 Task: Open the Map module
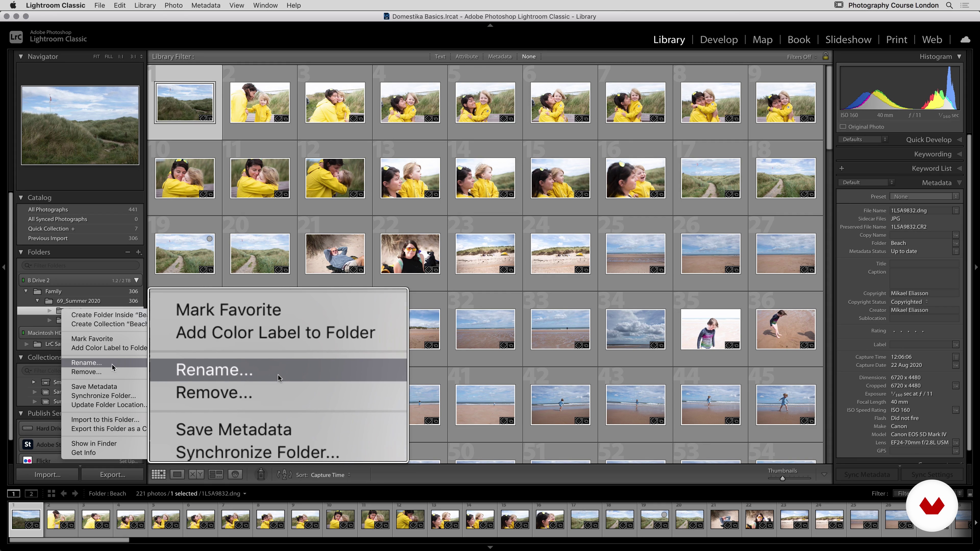coord(762,40)
